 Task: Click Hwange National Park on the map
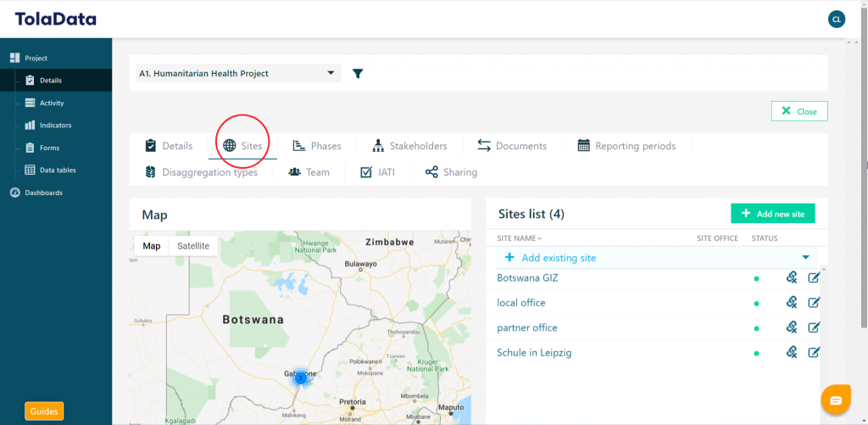(315, 246)
